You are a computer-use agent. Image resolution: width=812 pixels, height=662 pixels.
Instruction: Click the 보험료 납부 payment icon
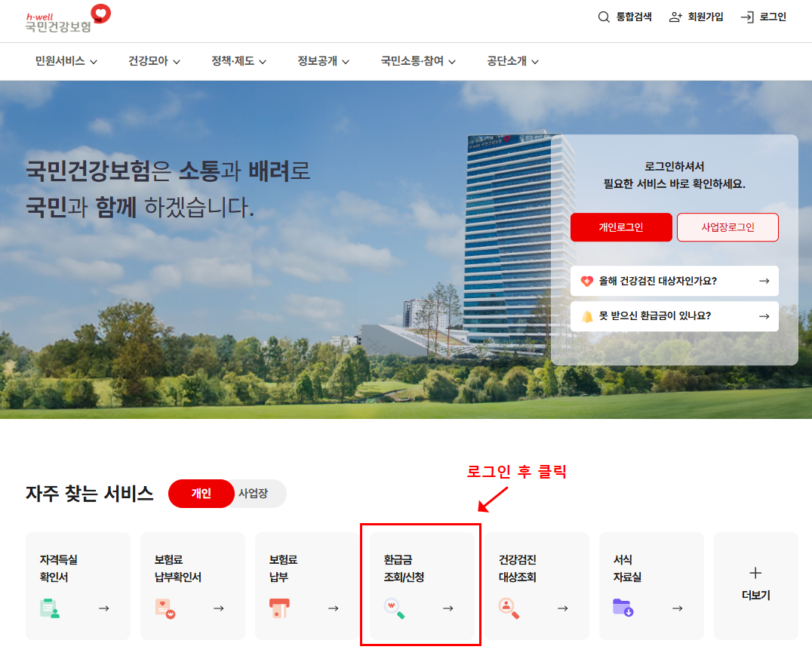tap(279, 608)
